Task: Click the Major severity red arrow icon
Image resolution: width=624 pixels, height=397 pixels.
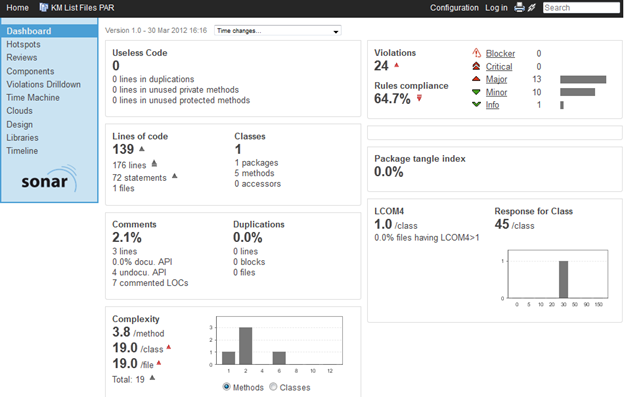Action: (x=476, y=79)
